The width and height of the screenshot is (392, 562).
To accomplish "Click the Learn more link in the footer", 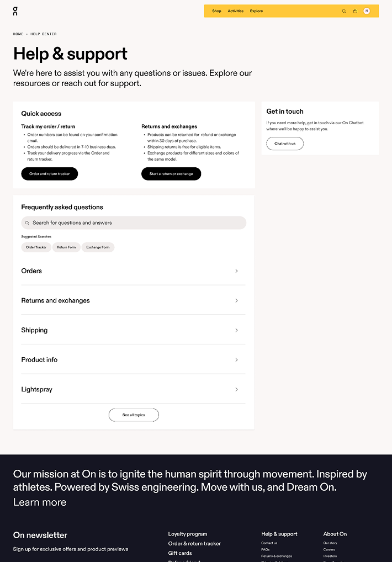I will [39, 502].
